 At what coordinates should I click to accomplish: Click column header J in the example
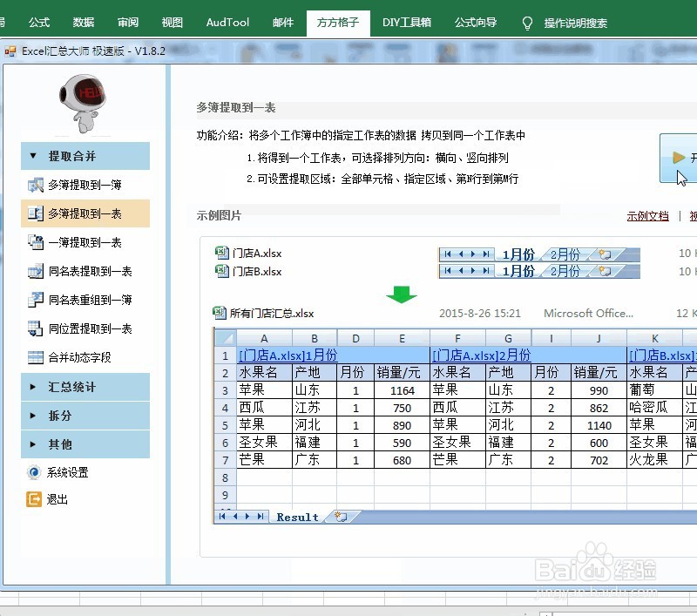tap(599, 338)
